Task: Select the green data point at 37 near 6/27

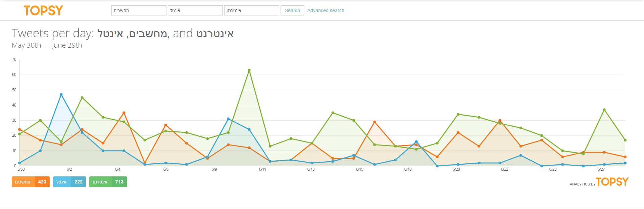Action: (x=604, y=110)
